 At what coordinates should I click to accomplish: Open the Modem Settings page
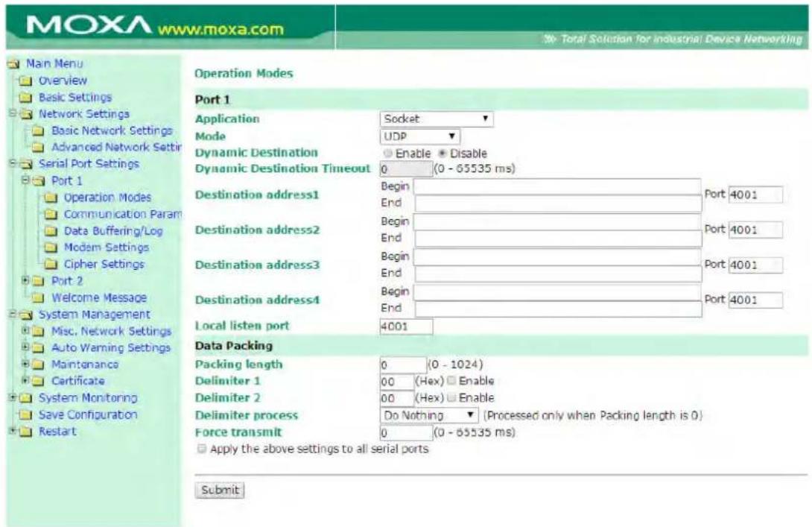[107, 247]
